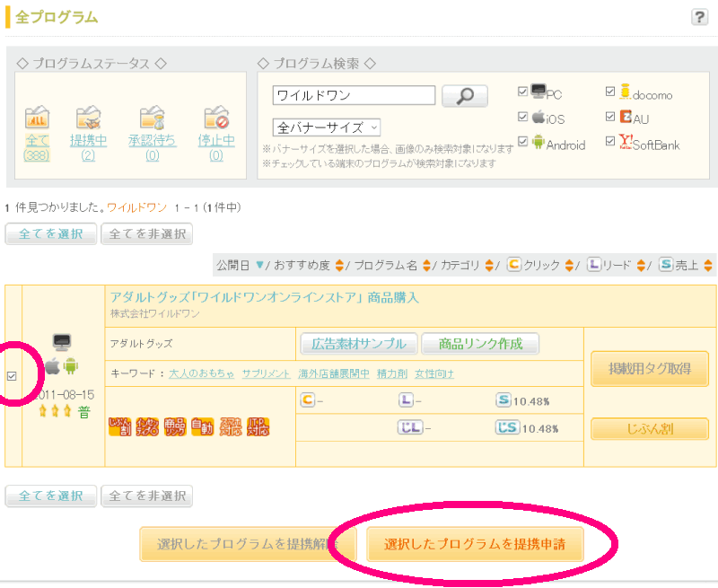Click the Android robot icon beside Android filter
Viewport: 718px width, 588px height.
click(x=538, y=142)
